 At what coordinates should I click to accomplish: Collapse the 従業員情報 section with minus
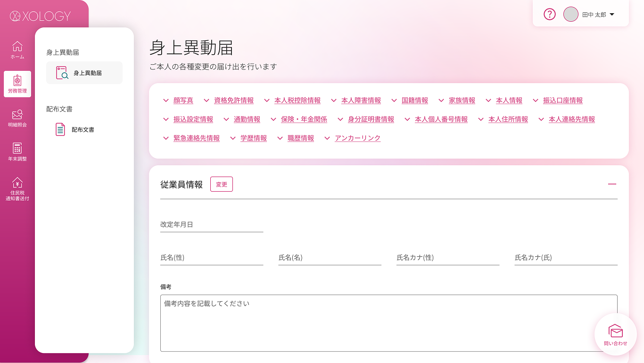tap(612, 184)
